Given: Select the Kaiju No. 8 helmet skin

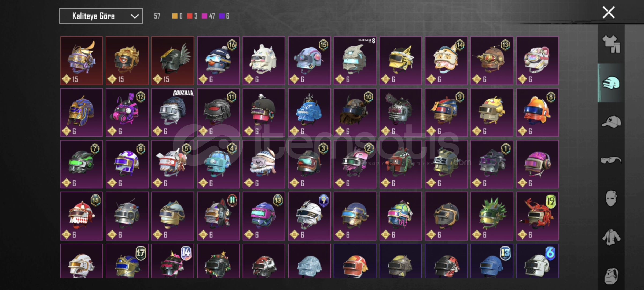Looking at the screenshot, I should click(x=355, y=61).
